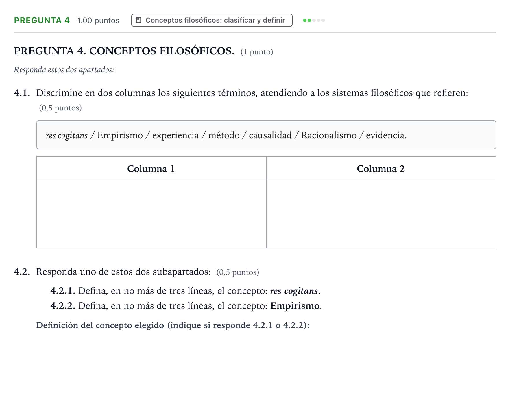The width and height of the screenshot is (510, 420).
Task: Select the term 'res cogitans' in the term box
Action: [67, 135]
